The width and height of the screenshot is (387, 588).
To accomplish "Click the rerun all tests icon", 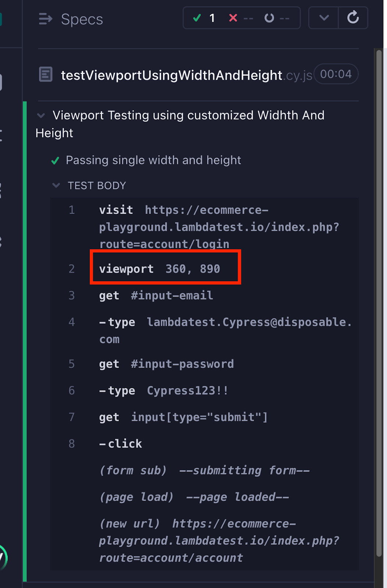I will (x=353, y=18).
